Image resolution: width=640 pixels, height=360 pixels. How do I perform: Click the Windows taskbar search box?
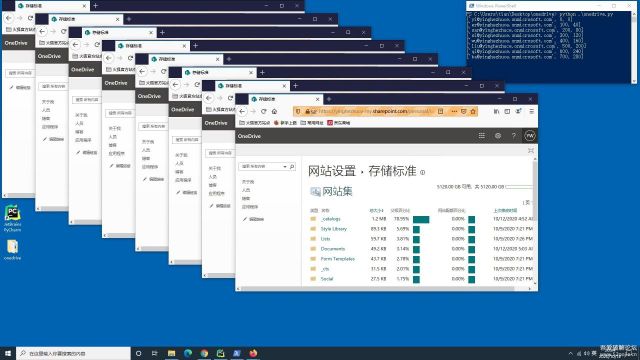(73, 353)
